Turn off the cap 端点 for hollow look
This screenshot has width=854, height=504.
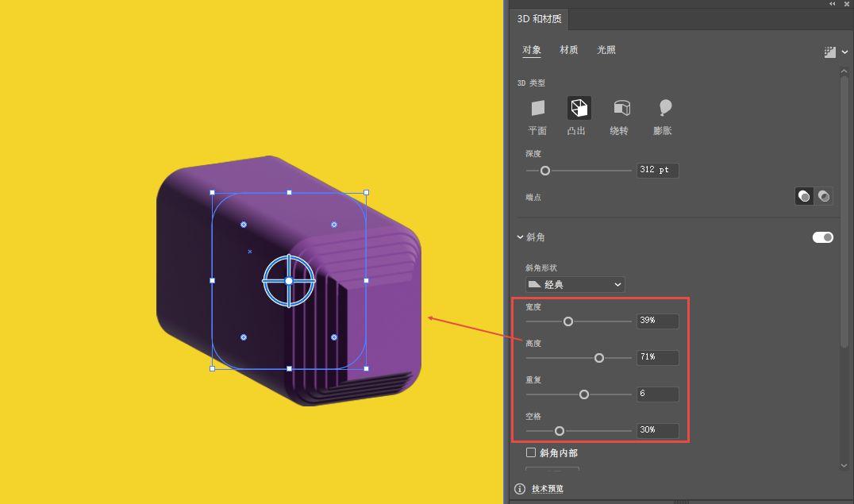tap(824, 196)
